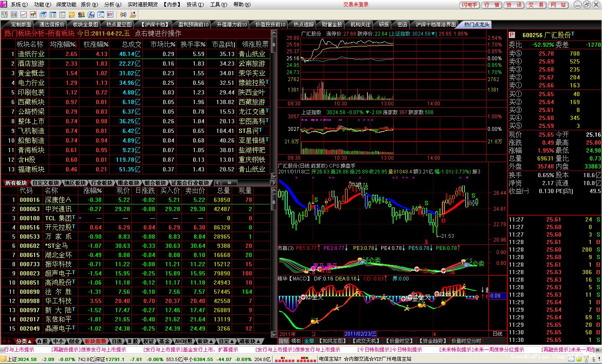Expand the 板块▲ bottom tab menu
602x364 pixels.
coord(205,341)
